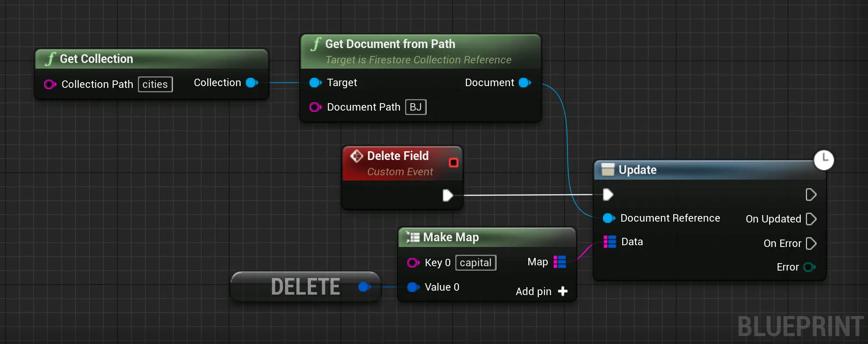Select the Get Document from Path node header
The width and height of the screenshot is (868, 344).
pyautogui.click(x=420, y=51)
